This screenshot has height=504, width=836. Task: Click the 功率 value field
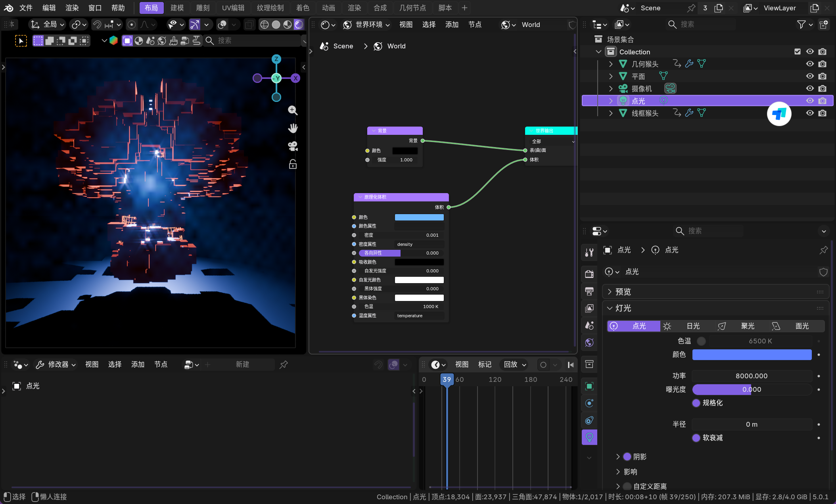pos(752,376)
